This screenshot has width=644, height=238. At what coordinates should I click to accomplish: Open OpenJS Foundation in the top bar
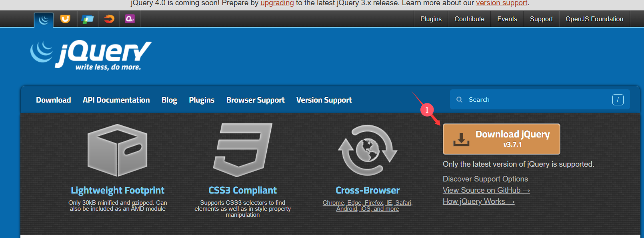coord(594,19)
